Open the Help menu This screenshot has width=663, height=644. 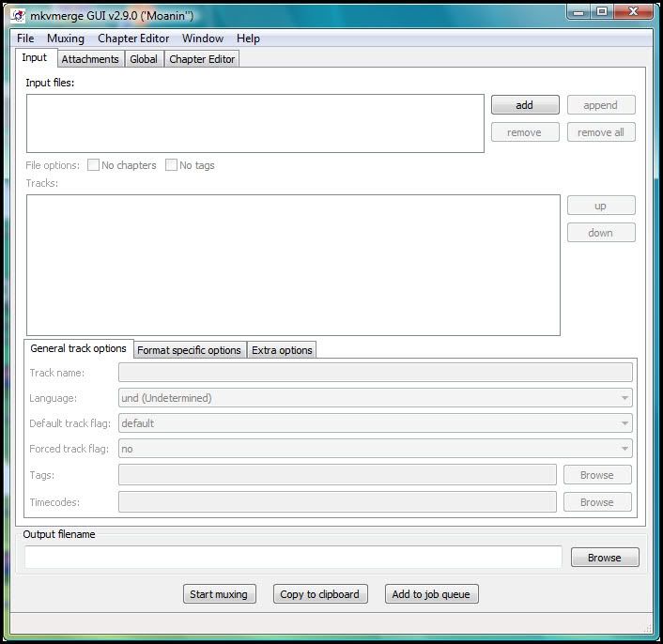(248, 38)
